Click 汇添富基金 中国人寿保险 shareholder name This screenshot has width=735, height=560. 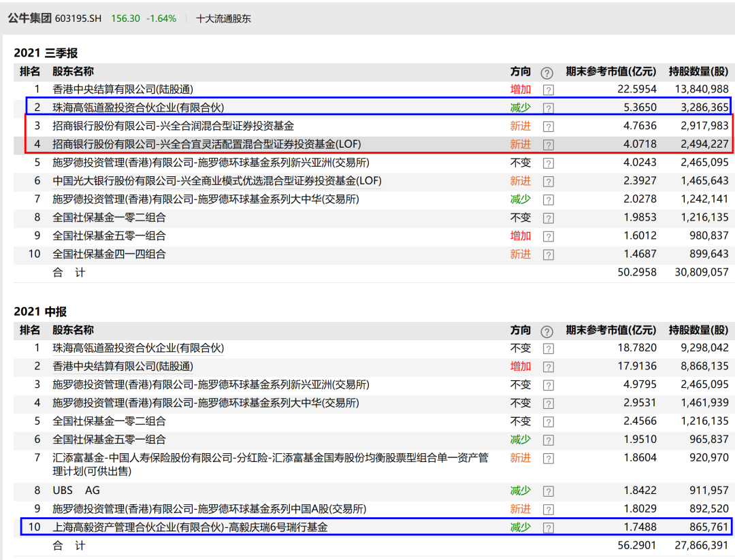point(270,465)
